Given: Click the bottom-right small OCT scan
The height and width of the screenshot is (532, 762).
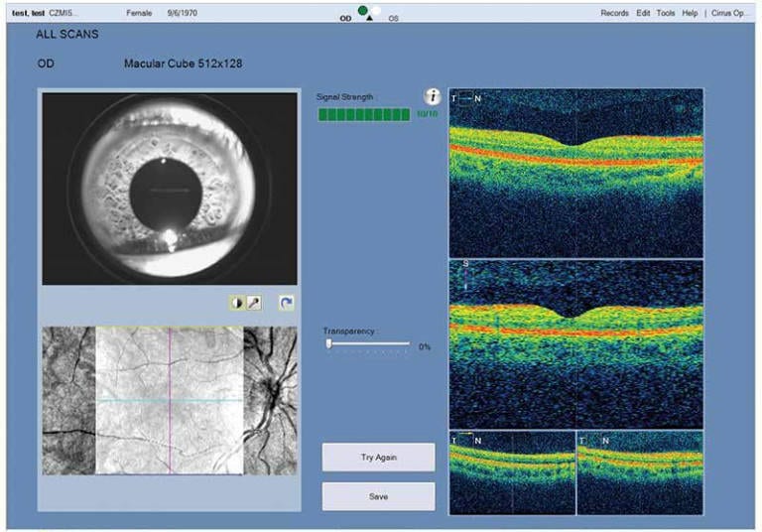Looking at the screenshot, I should tap(640, 472).
